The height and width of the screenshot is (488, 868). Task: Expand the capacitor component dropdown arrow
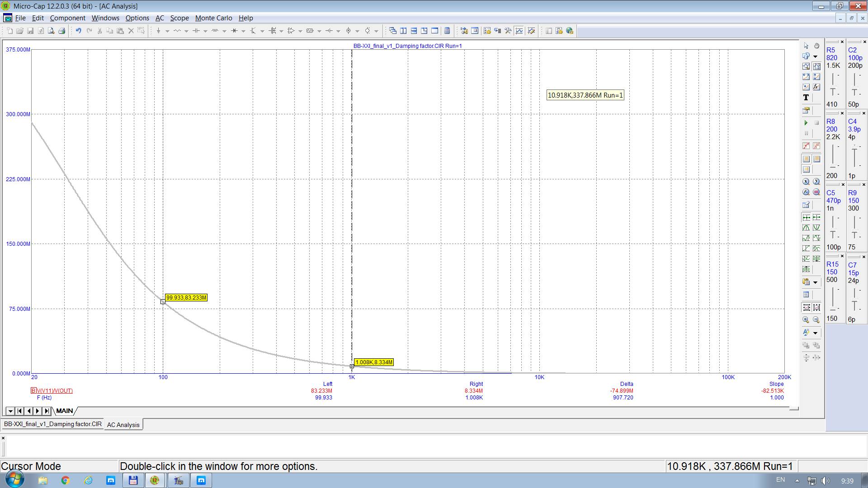(x=205, y=31)
